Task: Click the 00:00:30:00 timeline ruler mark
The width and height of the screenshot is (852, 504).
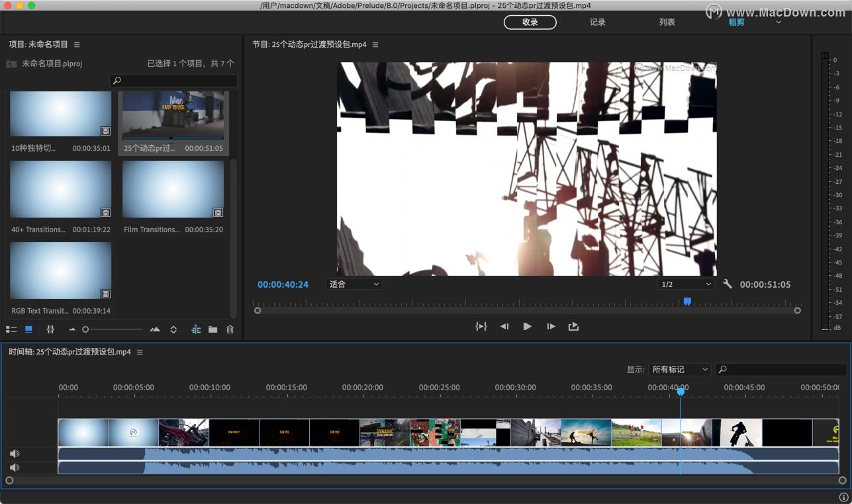Action: pyautogui.click(x=516, y=388)
